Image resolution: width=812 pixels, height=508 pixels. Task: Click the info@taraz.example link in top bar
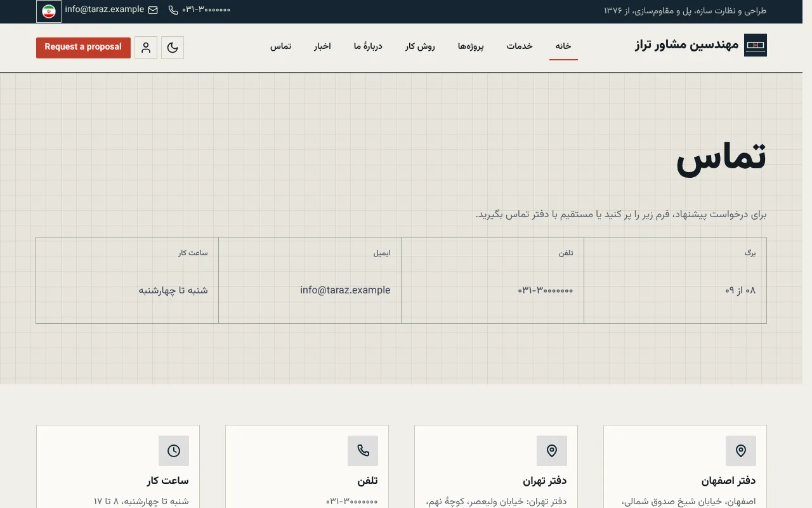point(105,10)
